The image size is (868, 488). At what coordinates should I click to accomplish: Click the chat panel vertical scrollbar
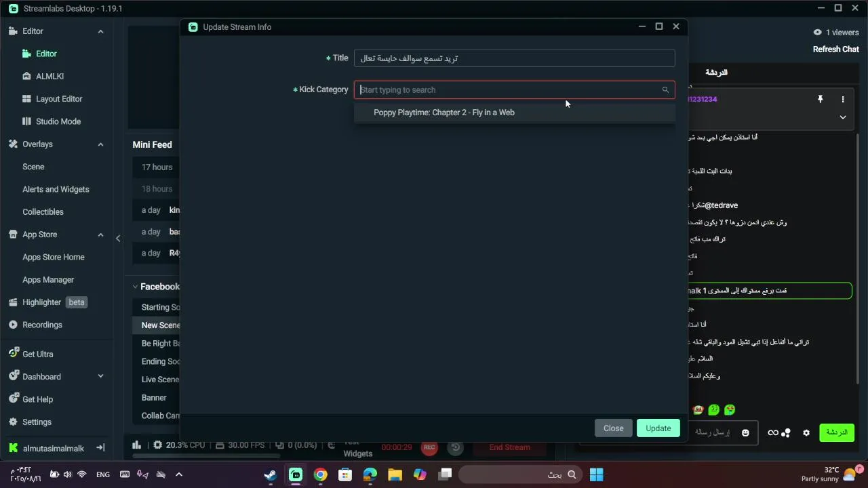coord(859,258)
